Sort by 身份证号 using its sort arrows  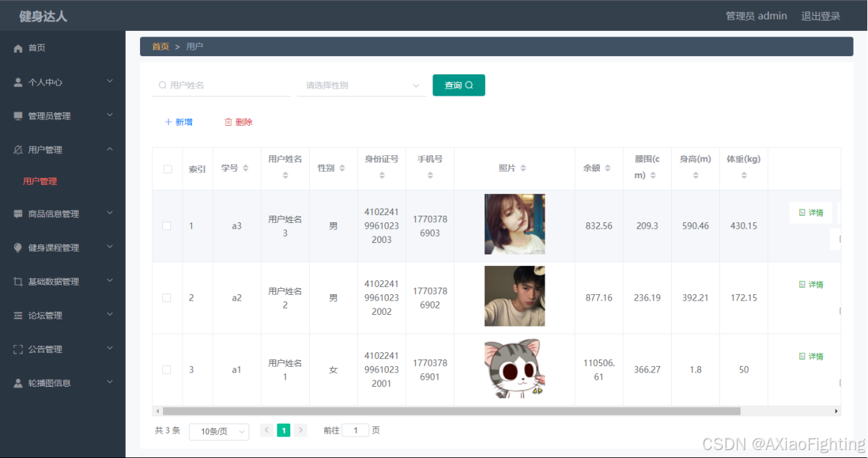coord(382,175)
